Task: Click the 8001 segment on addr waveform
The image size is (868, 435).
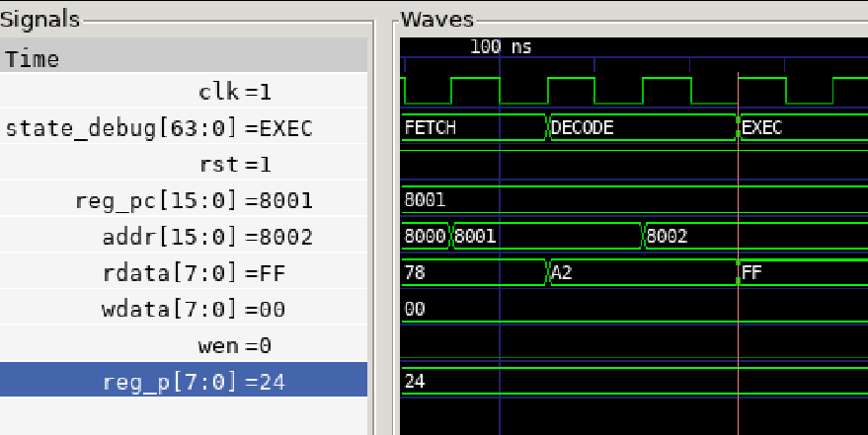Action: coord(547,236)
